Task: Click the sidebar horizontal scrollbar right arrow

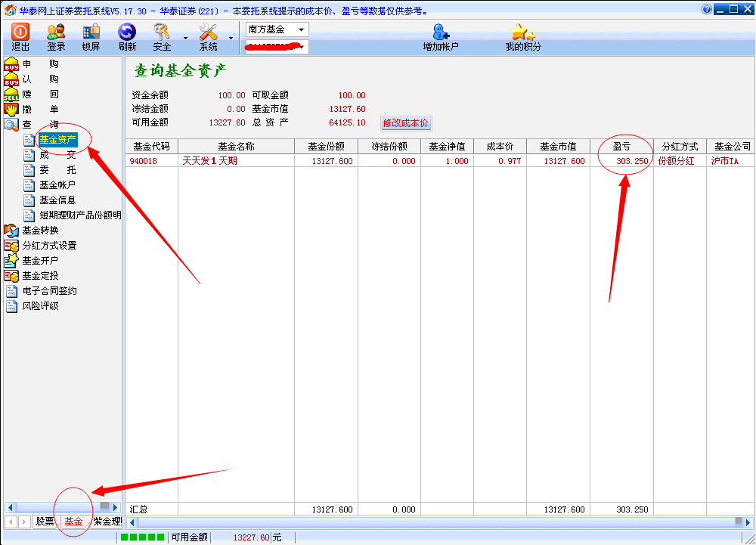Action: pos(116,507)
